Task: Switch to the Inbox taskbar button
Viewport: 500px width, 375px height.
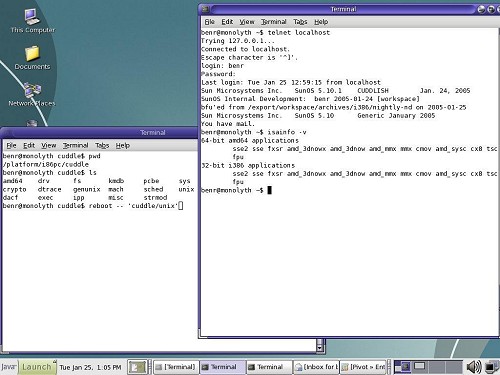Action: point(316,367)
